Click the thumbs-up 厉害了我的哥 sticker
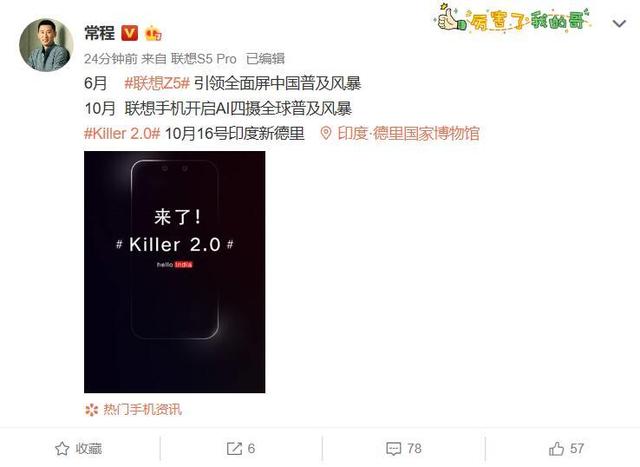This screenshot has height=467, width=640. click(514, 18)
